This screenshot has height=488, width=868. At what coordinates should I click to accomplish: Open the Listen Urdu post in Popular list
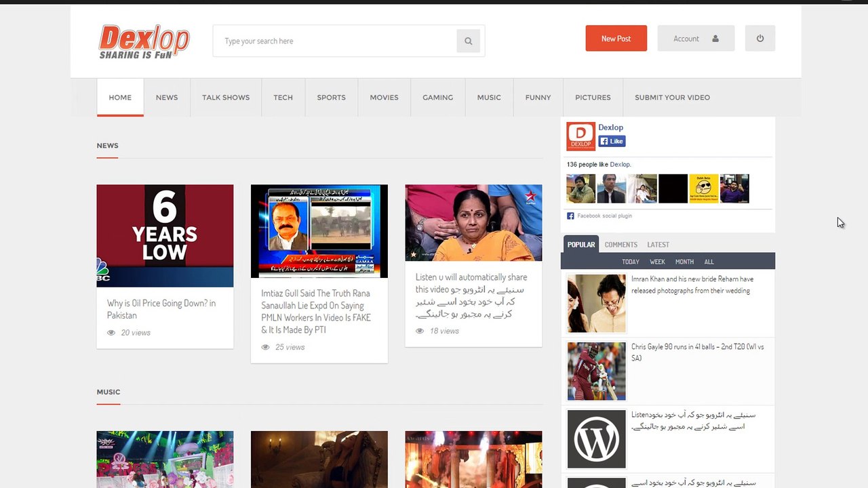pos(693,420)
